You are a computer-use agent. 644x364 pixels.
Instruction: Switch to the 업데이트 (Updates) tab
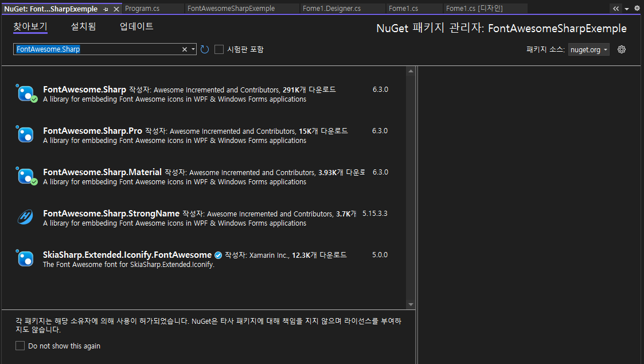point(136,26)
